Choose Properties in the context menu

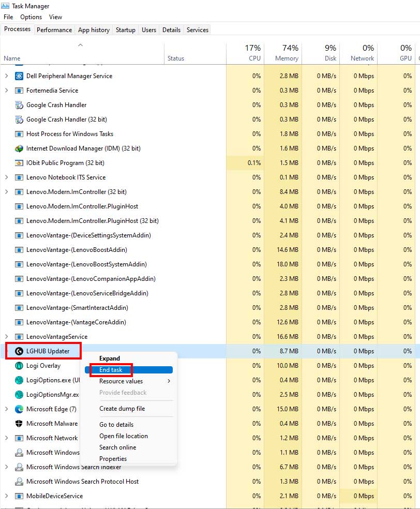pos(113,459)
